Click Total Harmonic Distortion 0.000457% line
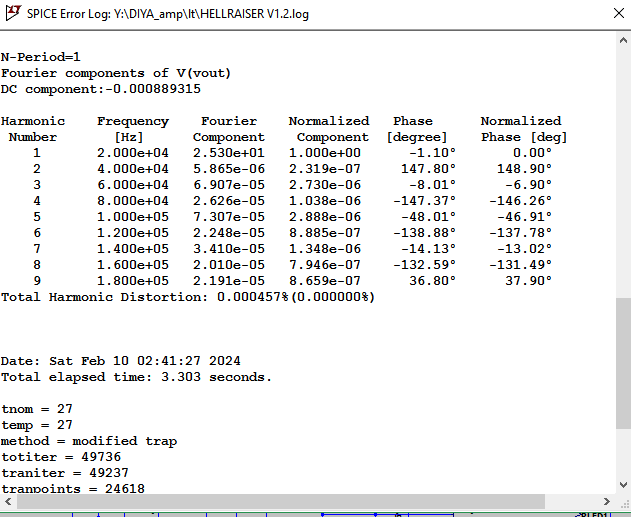This screenshot has height=517, width=631. [188, 297]
